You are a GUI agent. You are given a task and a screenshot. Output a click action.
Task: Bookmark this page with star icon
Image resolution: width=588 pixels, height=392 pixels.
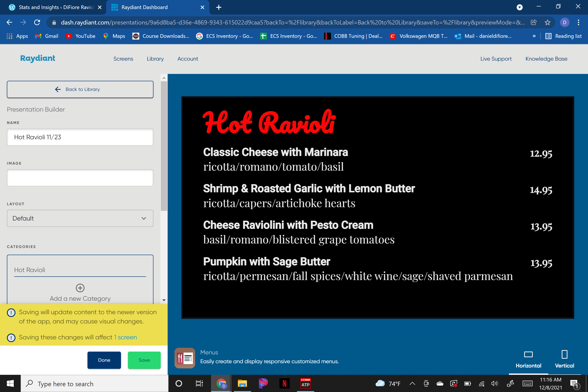[x=547, y=23]
